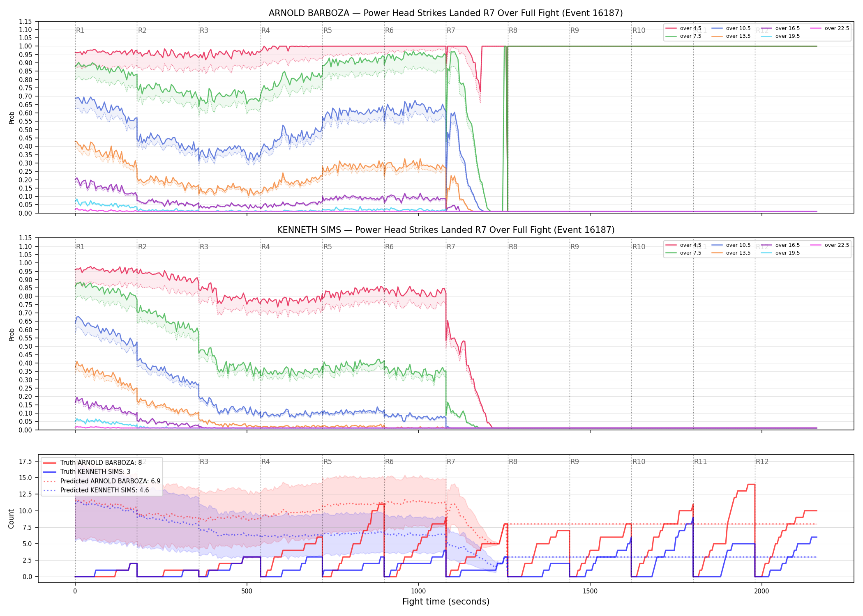Click 'Predicted ARNOLD BARBOZA: 6.9' legend entry
Viewport: 863px width, 616px height.
click(102, 481)
